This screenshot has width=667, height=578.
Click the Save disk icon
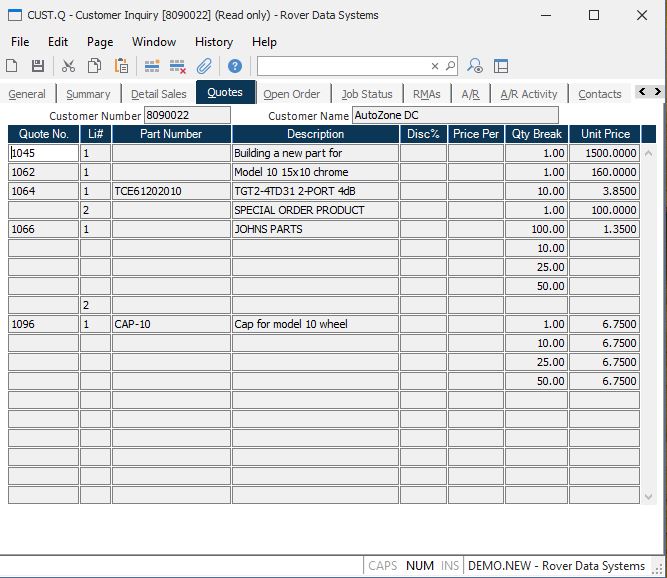(38, 66)
